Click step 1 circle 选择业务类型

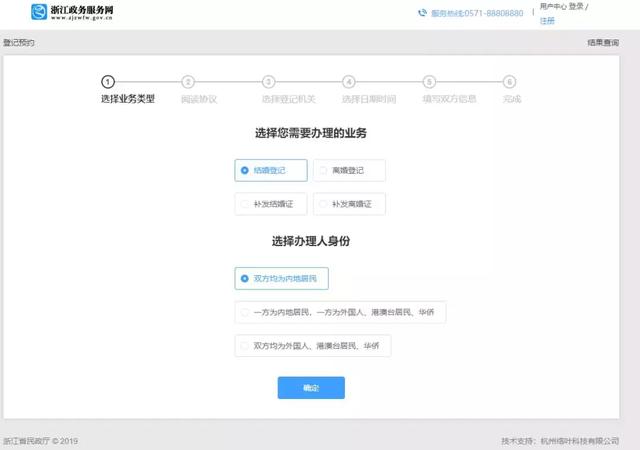point(108,82)
